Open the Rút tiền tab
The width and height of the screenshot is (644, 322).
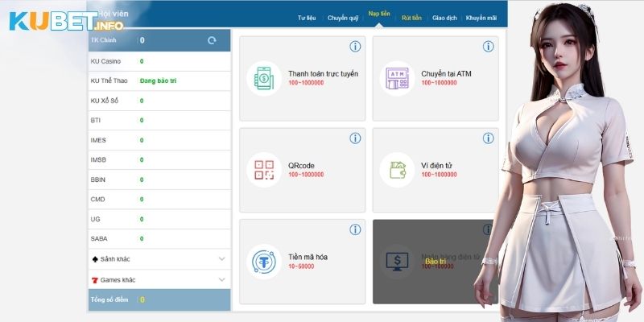coord(411,17)
